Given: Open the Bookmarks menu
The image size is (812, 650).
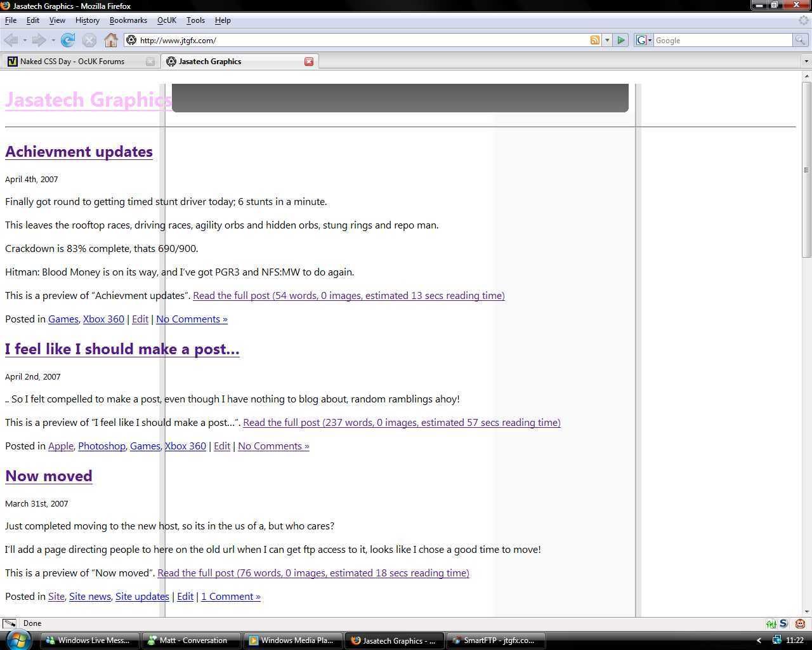Looking at the screenshot, I should (128, 20).
